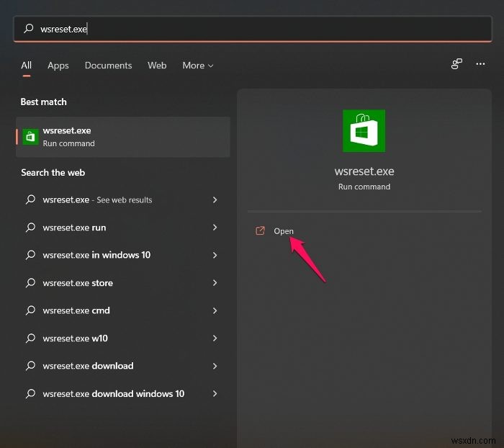Select the wsreset.exe best match result
Image resolution: width=504 pixels, height=448 pixels.
(x=123, y=137)
